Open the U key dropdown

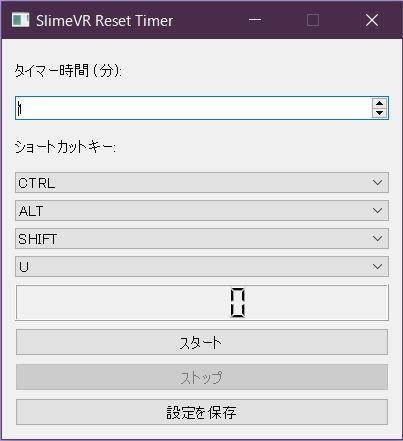point(202,267)
